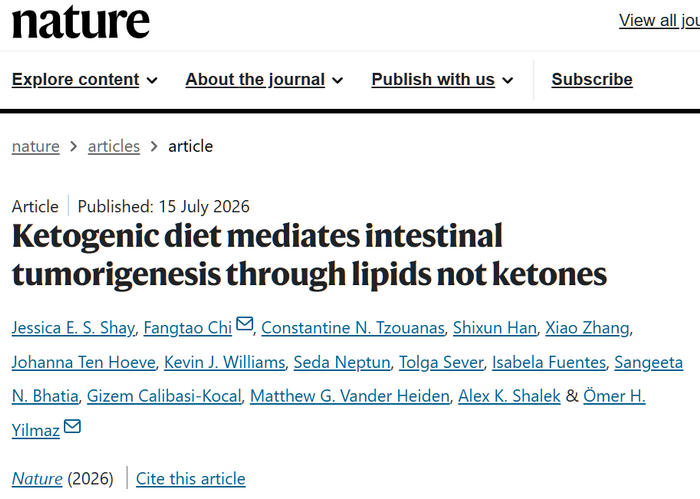Open author Jessica E. S. Shay
700x499 pixels.
(73, 328)
